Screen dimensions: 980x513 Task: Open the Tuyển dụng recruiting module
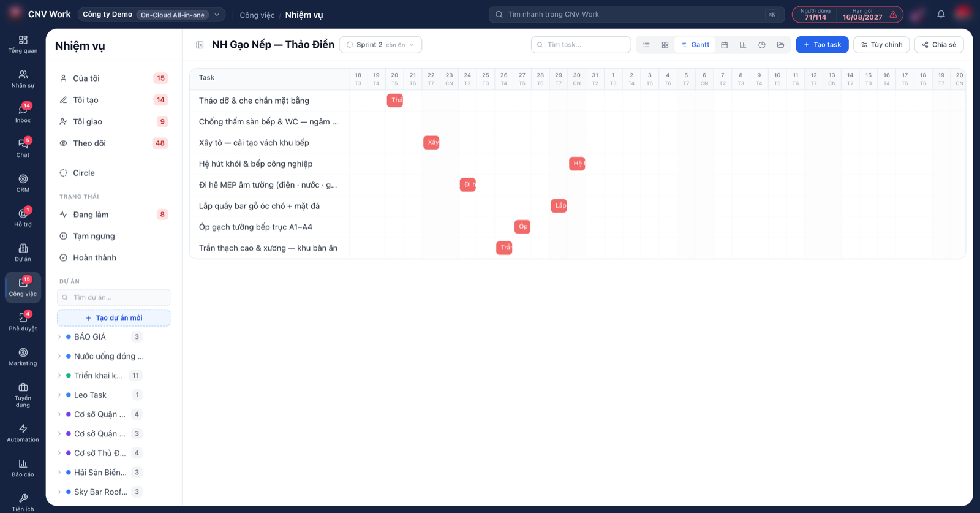23,395
